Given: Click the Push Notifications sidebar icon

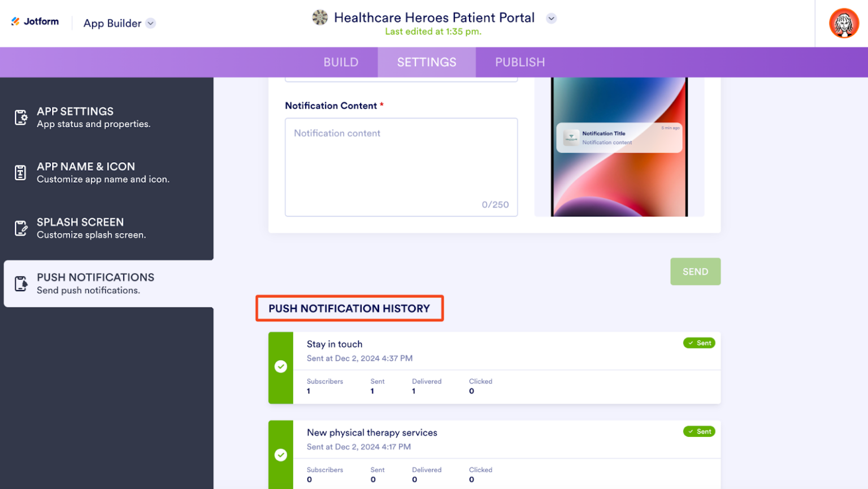Looking at the screenshot, I should 21,283.
